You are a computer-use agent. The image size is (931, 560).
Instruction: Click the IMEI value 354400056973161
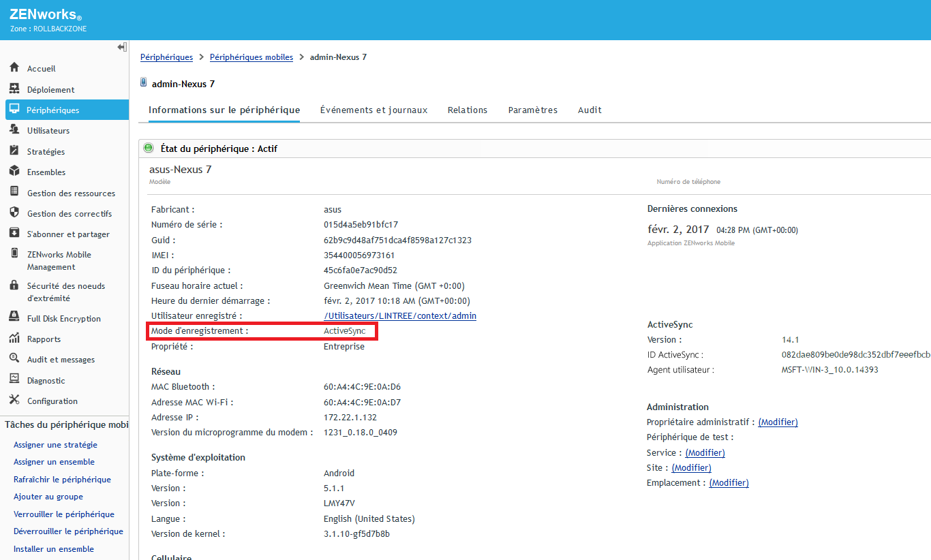tap(359, 255)
